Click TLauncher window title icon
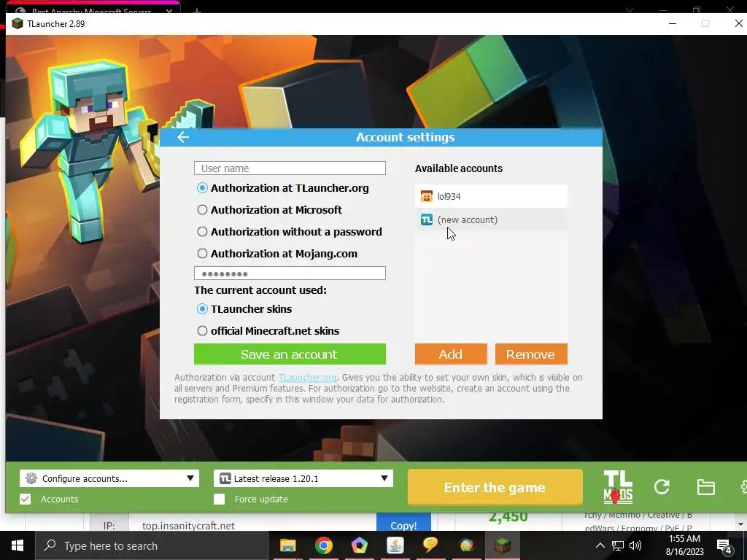747x560 pixels. 18,24
